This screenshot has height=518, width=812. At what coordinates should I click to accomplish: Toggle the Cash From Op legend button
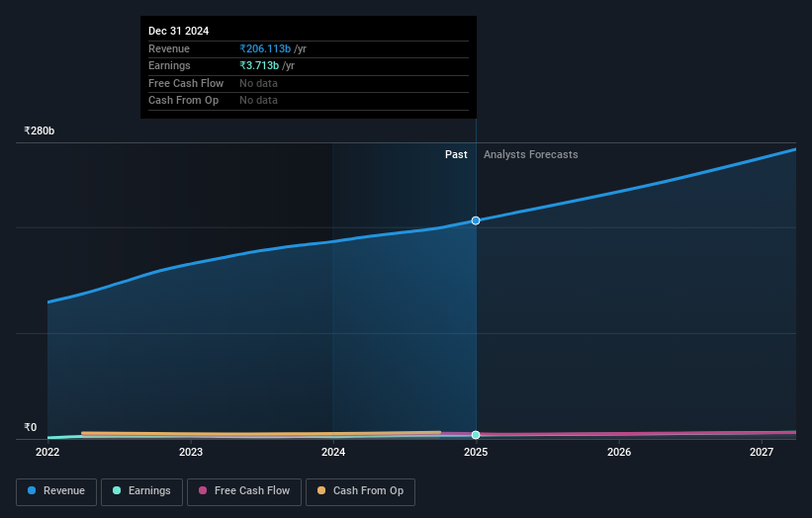360,491
